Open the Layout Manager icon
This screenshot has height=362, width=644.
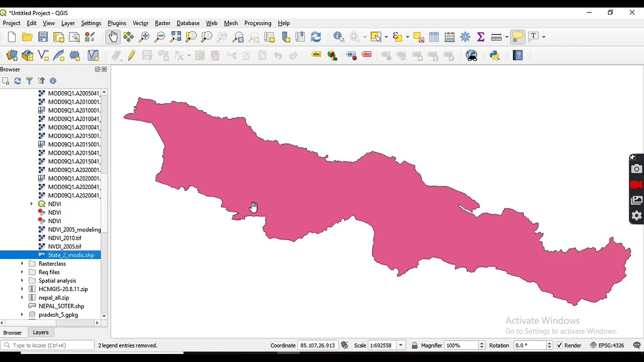[x=74, y=37]
